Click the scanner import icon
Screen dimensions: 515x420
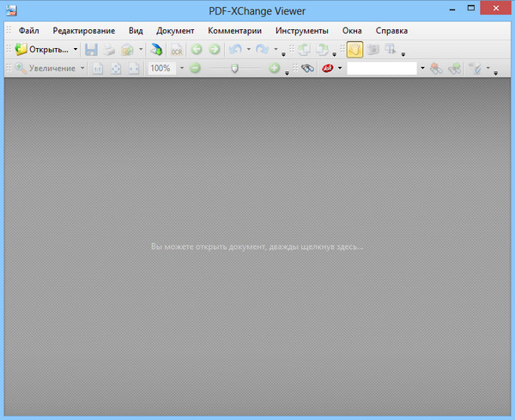pos(156,49)
